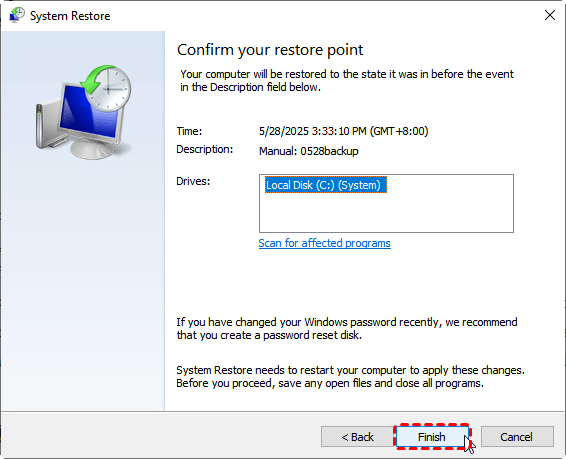Click the Time: label
The image size is (566, 459).
(189, 131)
